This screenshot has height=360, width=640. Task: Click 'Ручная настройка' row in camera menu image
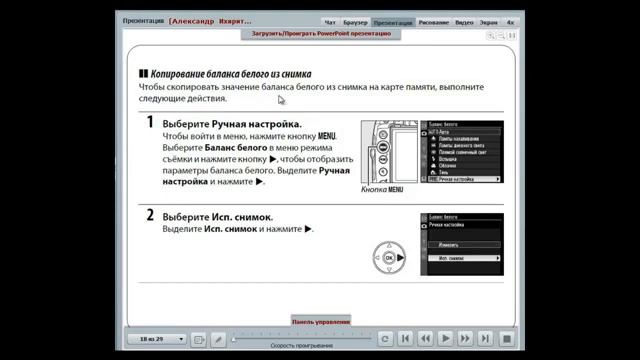(x=464, y=179)
